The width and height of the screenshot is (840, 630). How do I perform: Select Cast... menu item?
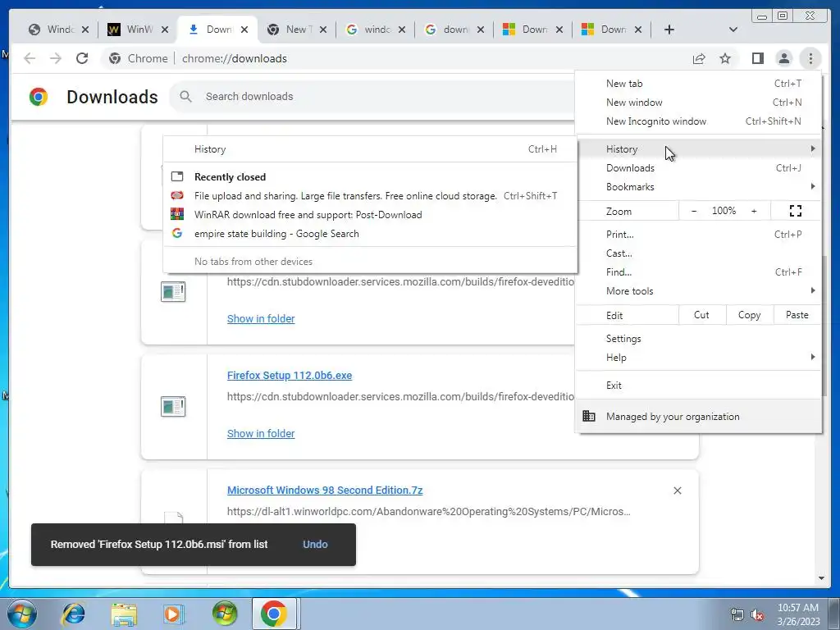click(x=698, y=253)
